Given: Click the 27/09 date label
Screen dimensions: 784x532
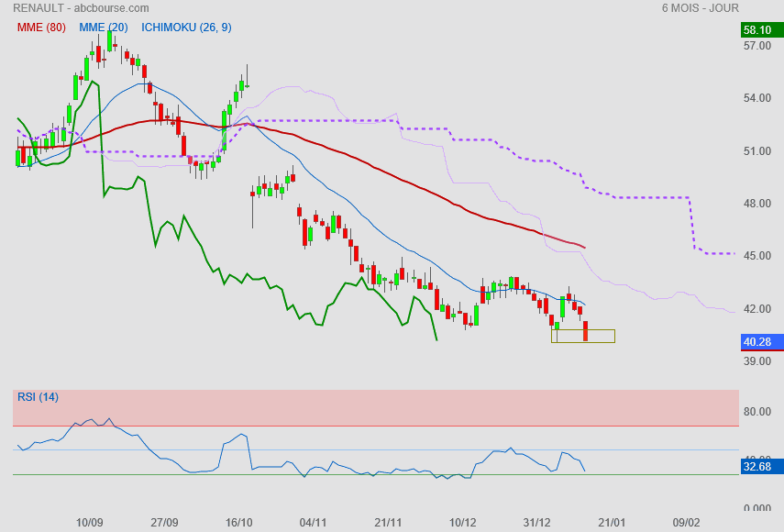Looking at the screenshot, I should point(164,523).
